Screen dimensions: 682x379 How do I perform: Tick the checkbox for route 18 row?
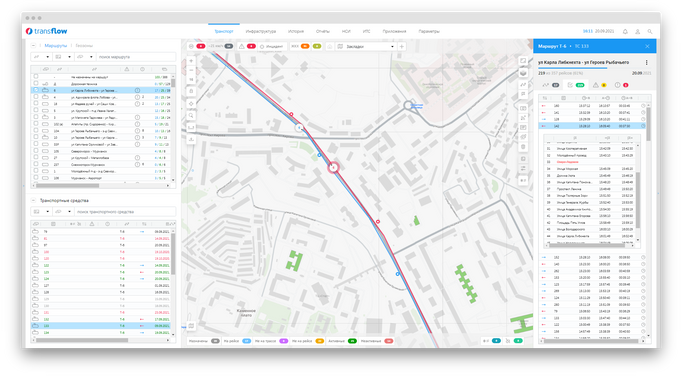tap(36, 104)
